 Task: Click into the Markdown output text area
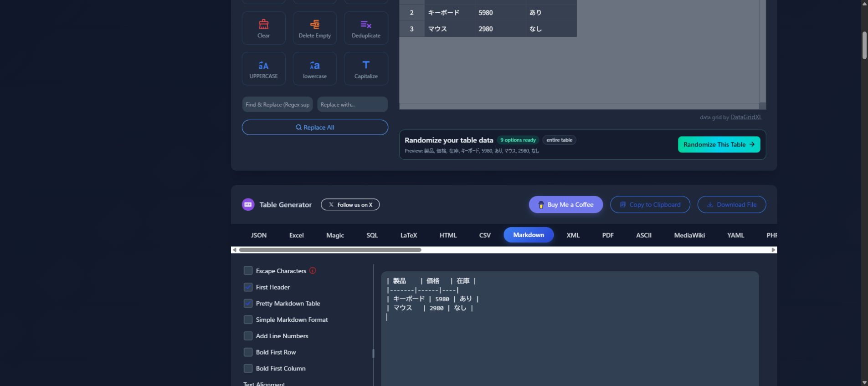570,329
